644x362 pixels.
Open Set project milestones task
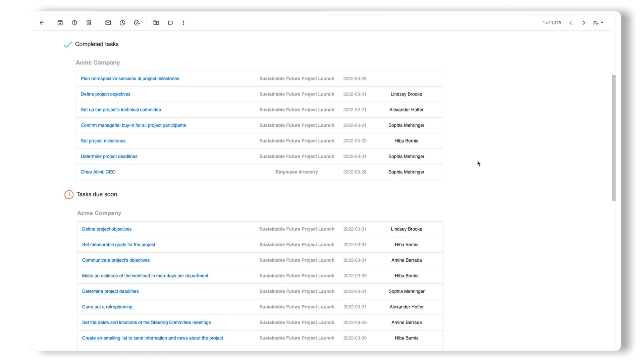coord(103,141)
